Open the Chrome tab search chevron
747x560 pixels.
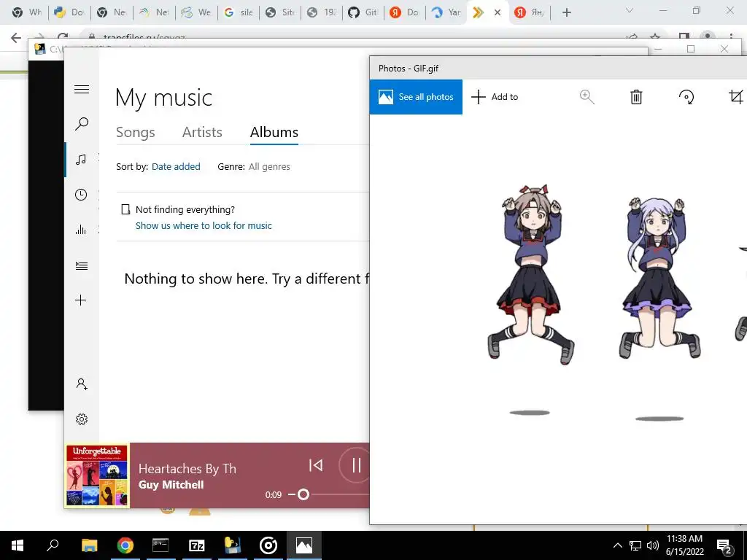[630, 10]
